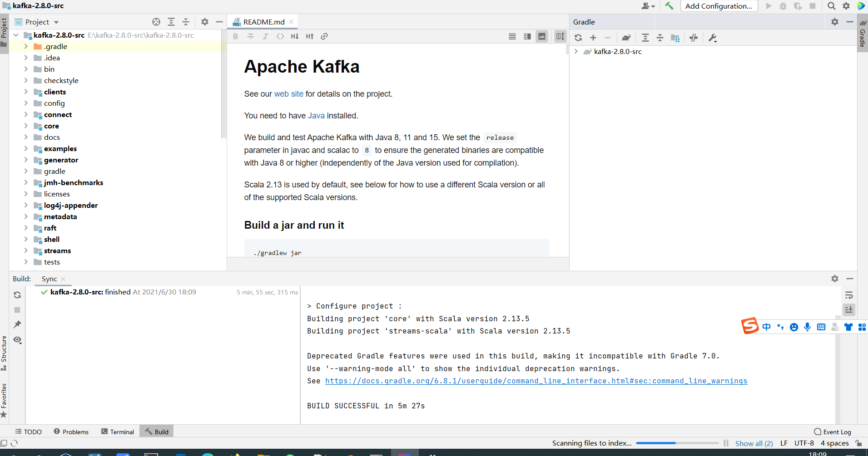Collapse all in the Project panel toolbar
The width and height of the screenshot is (868, 456).
tap(186, 22)
